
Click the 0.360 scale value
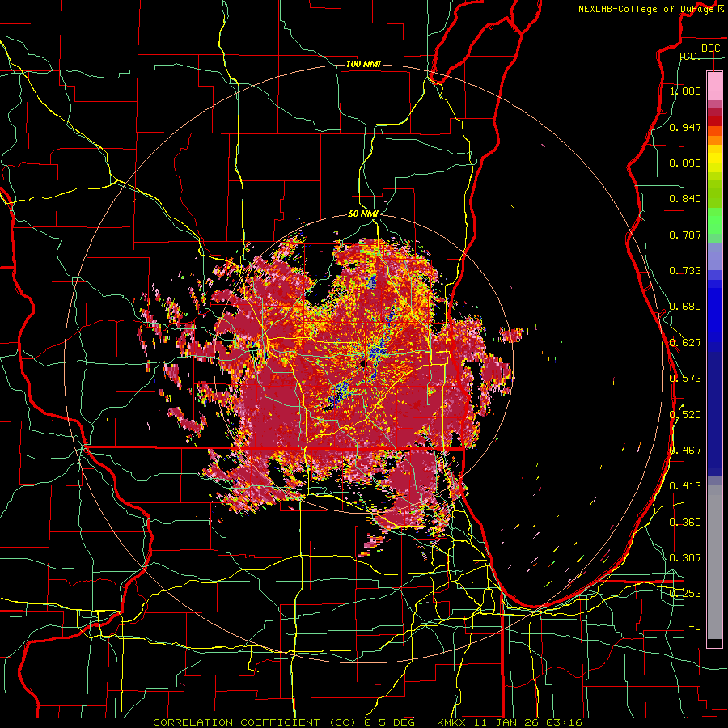click(x=685, y=522)
